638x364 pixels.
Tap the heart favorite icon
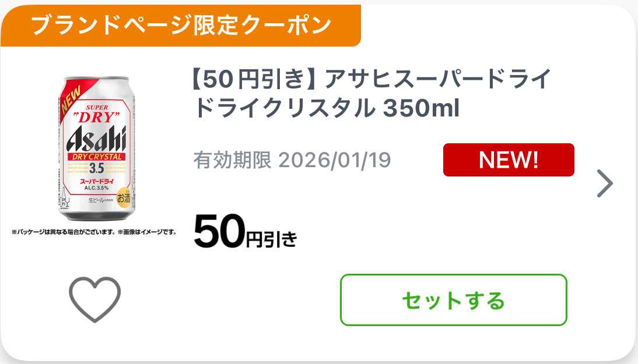(94, 299)
